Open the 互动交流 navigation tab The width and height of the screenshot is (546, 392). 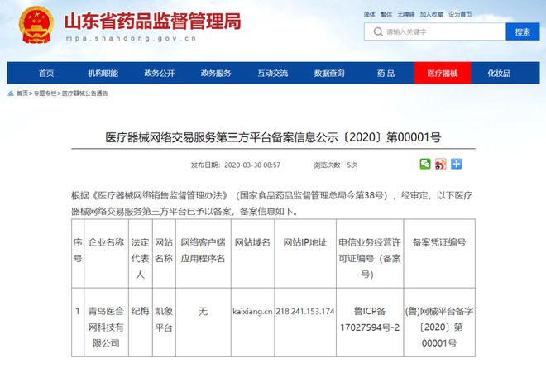(x=273, y=73)
